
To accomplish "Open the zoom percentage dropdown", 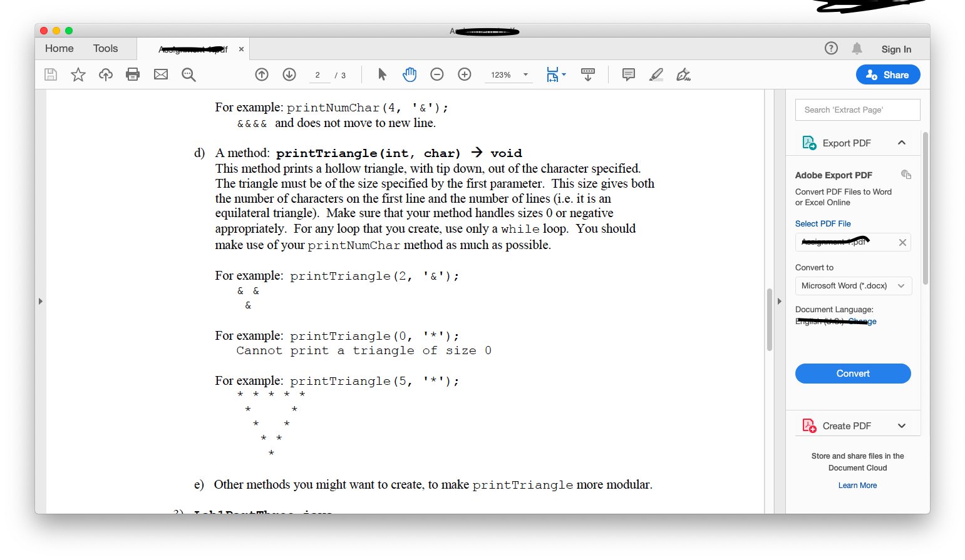I will click(x=525, y=74).
